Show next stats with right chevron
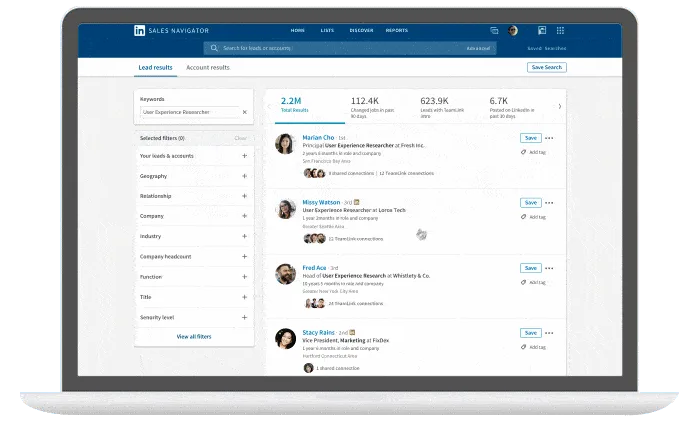Screen dimensions: 700x431 pos(560,106)
